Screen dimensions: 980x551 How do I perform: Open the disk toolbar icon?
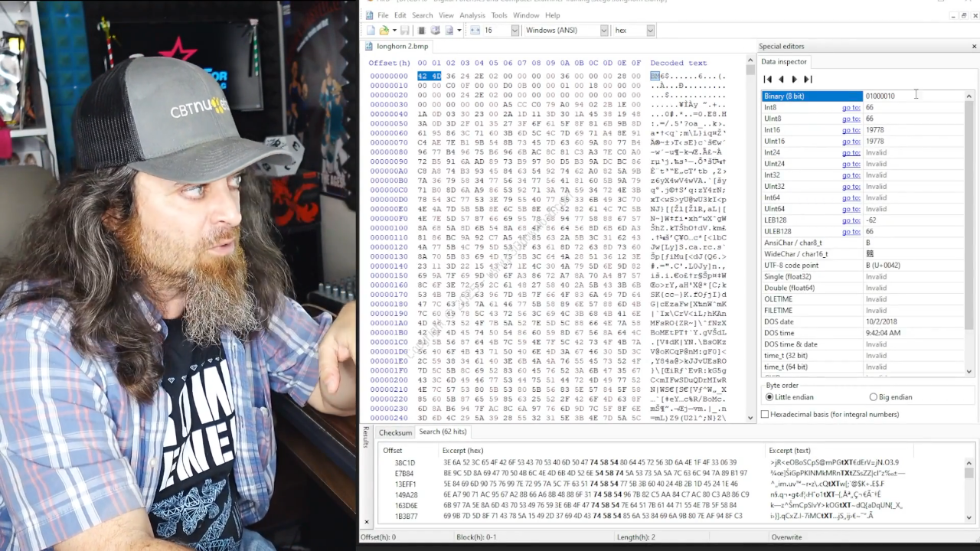pyautogui.click(x=435, y=31)
